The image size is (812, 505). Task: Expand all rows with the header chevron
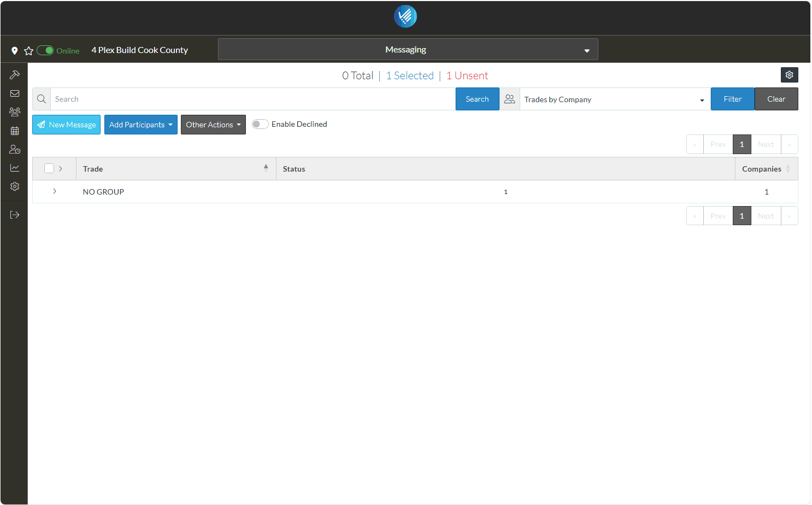61,168
